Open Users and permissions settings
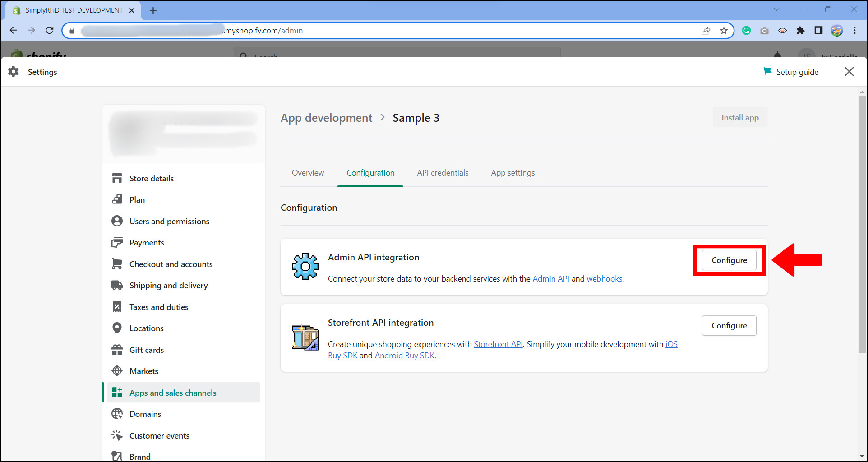868x462 pixels. tap(183, 221)
